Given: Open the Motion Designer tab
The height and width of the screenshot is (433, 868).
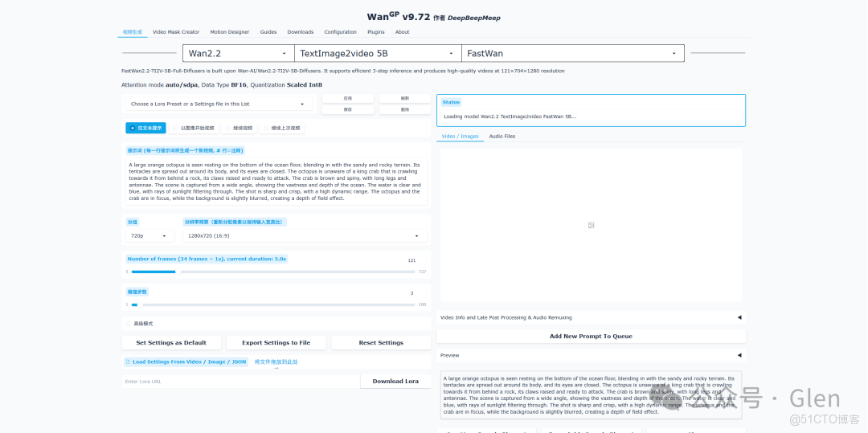Looking at the screenshot, I should tap(230, 32).
